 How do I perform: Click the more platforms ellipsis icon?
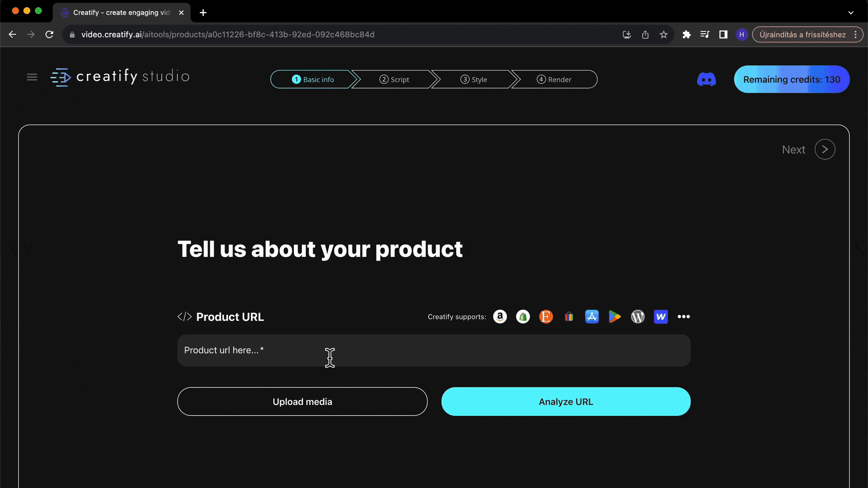(x=684, y=317)
